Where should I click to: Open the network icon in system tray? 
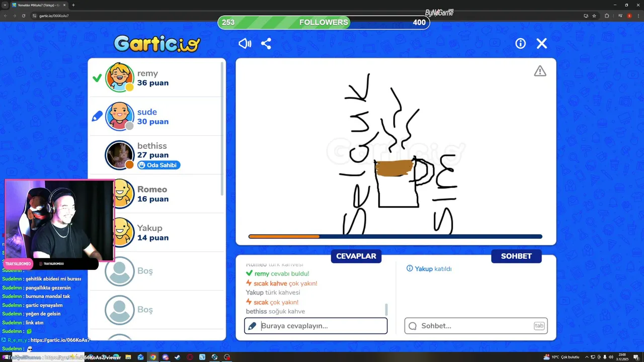(593, 357)
